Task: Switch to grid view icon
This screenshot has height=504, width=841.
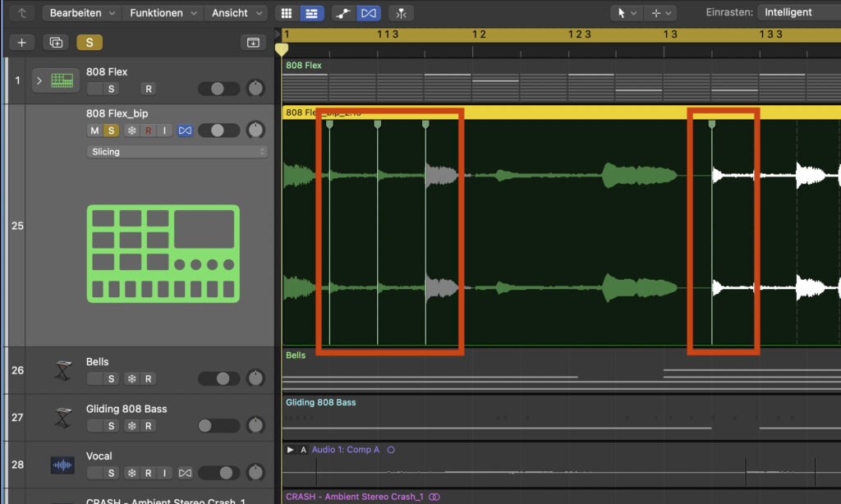Action: 287,13
